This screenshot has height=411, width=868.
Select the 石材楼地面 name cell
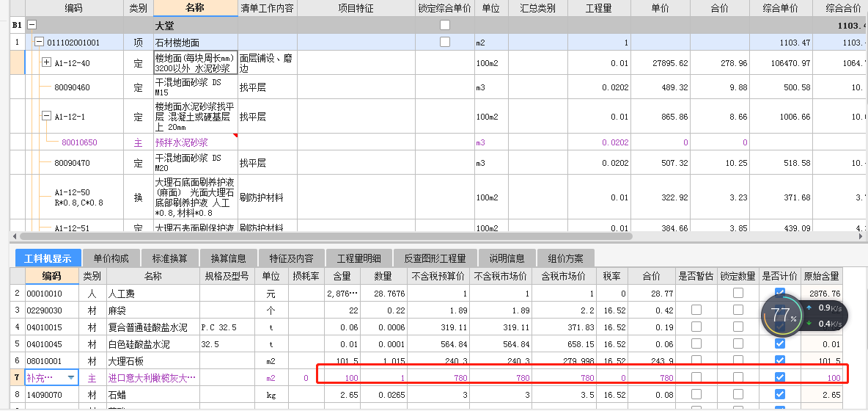(x=196, y=43)
